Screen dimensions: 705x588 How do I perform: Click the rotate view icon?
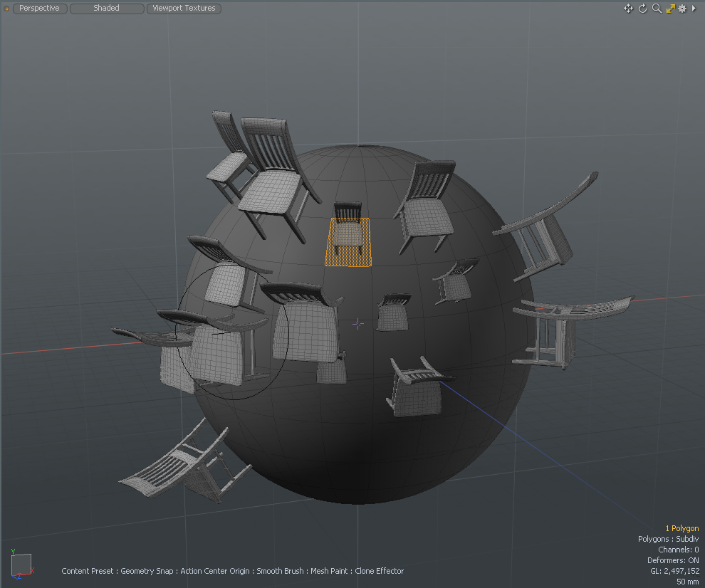pyautogui.click(x=642, y=9)
